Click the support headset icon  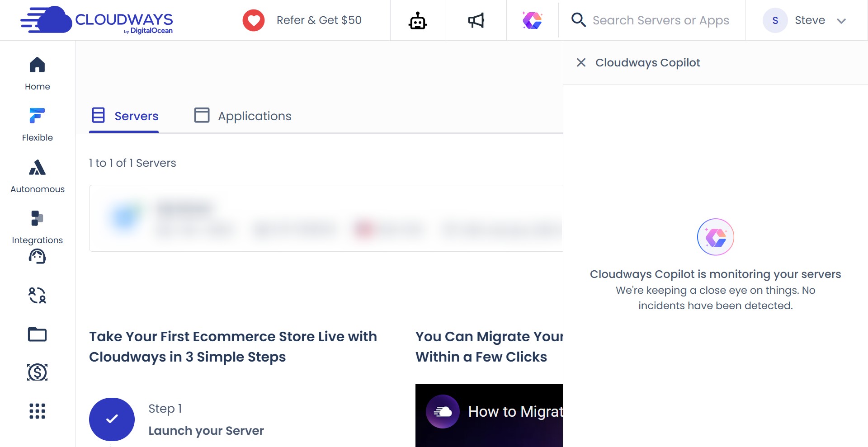(37, 256)
